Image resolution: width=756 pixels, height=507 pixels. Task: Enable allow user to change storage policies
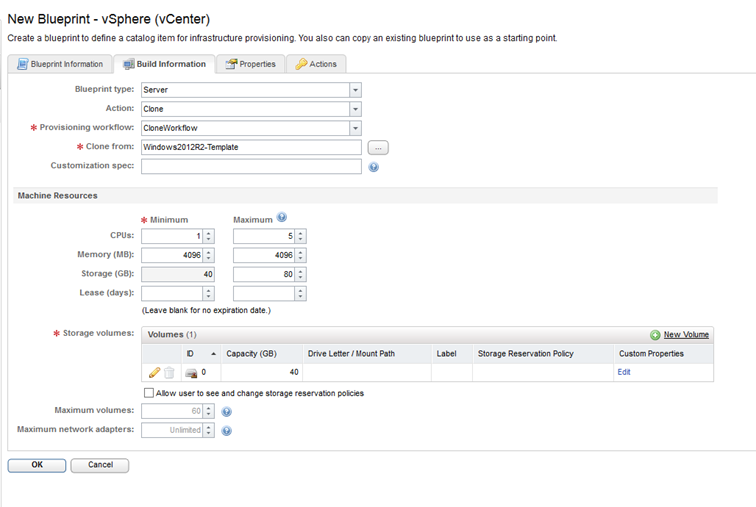(149, 393)
